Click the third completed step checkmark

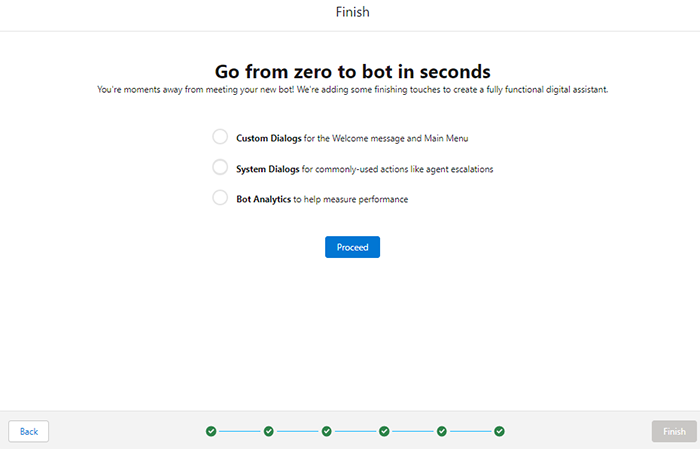click(x=327, y=431)
